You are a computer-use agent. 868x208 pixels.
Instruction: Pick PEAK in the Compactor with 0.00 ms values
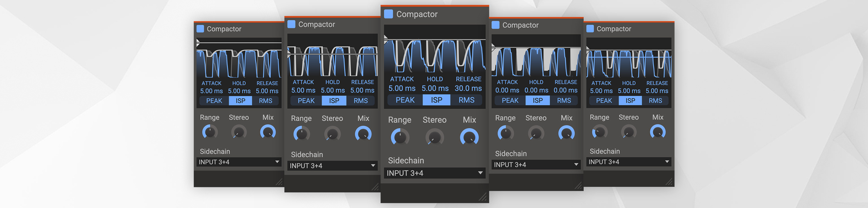click(510, 101)
